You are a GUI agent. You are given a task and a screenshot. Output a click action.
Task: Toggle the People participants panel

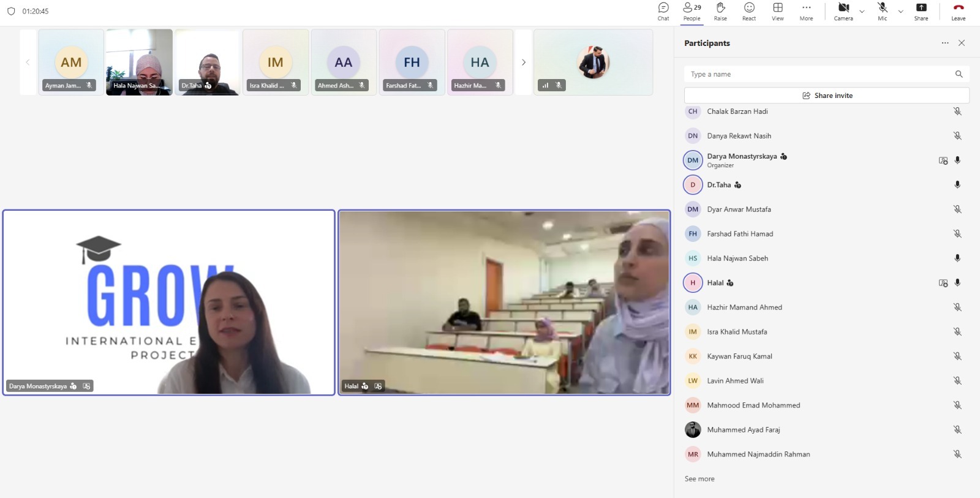[692, 11]
